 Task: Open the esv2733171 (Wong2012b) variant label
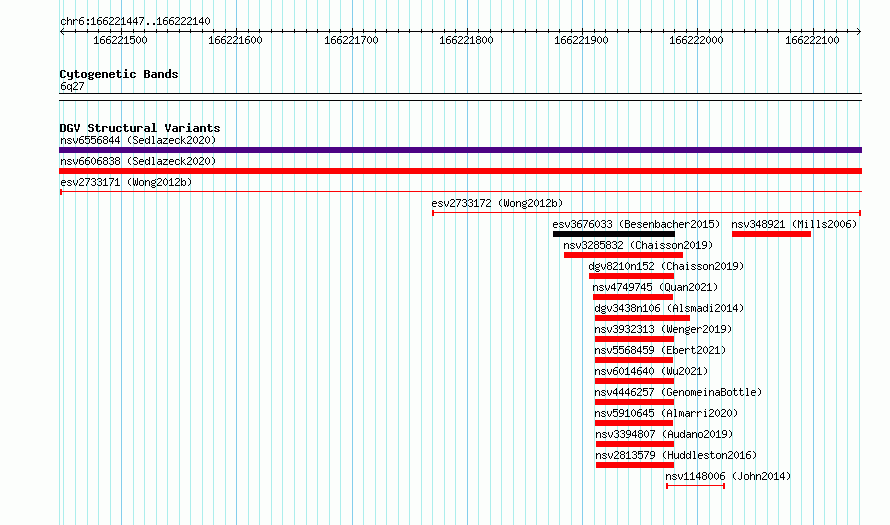(126, 182)
